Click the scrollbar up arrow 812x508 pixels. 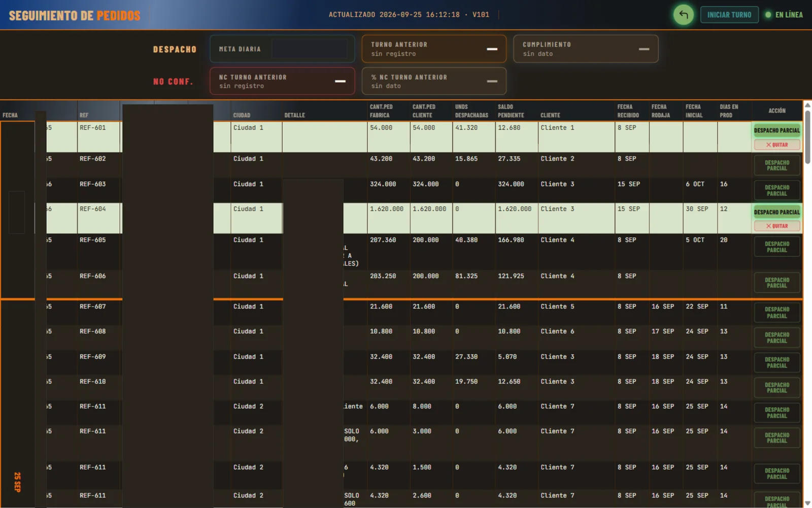coord(807,105)
